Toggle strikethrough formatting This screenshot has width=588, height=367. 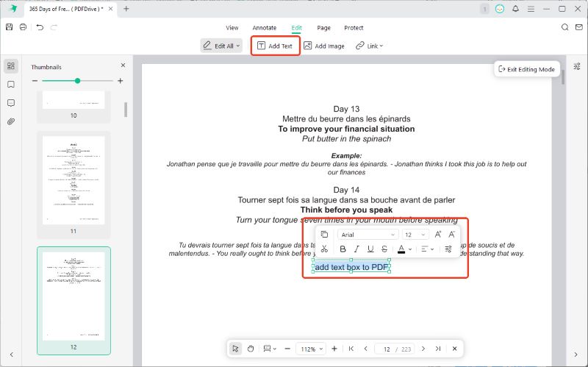(384, 249)
